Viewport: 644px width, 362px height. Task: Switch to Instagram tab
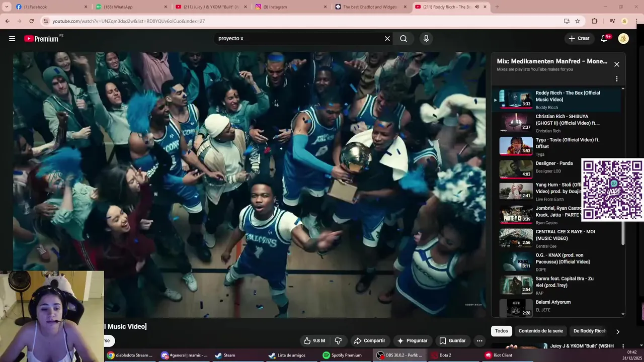pyautogui.click(x=291, y=7)
